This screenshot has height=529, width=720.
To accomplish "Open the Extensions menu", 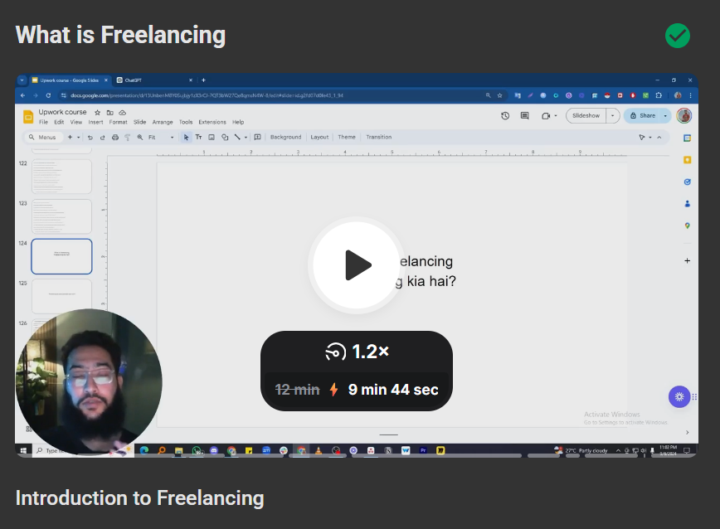I will pyautogui.click(x=212, y=122).
